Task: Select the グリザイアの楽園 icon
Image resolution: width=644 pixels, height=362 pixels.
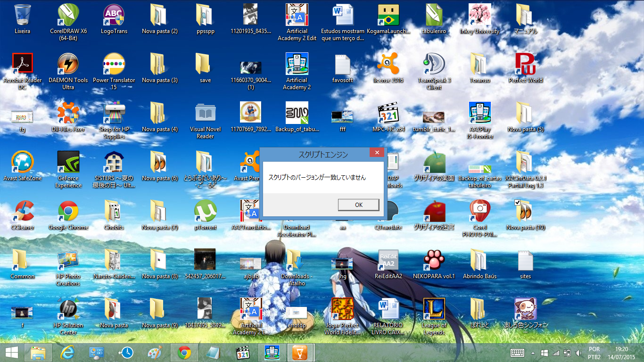Action: click(434, 166)
